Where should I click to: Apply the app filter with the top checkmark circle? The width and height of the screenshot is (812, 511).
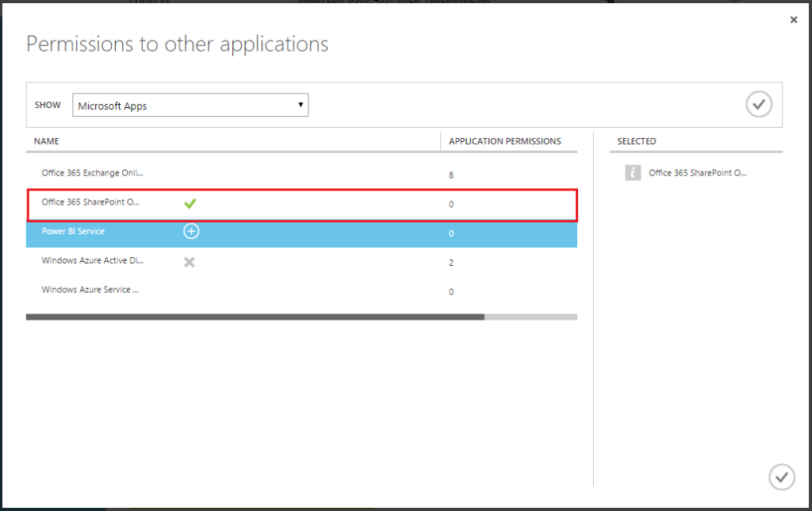(758, 104)
